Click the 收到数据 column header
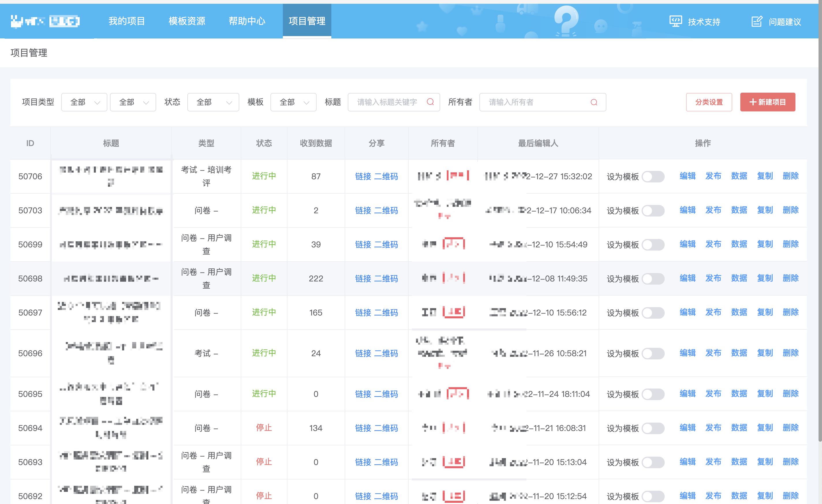 [315, 143]
